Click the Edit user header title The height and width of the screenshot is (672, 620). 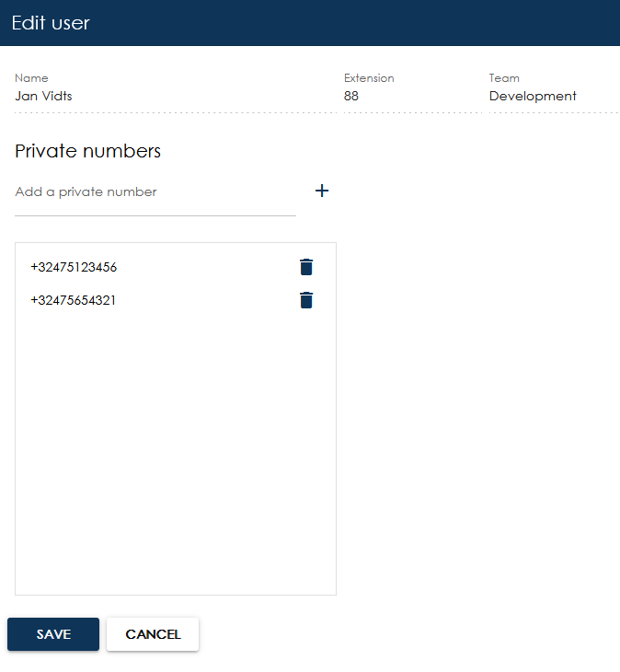coord(51,23)
